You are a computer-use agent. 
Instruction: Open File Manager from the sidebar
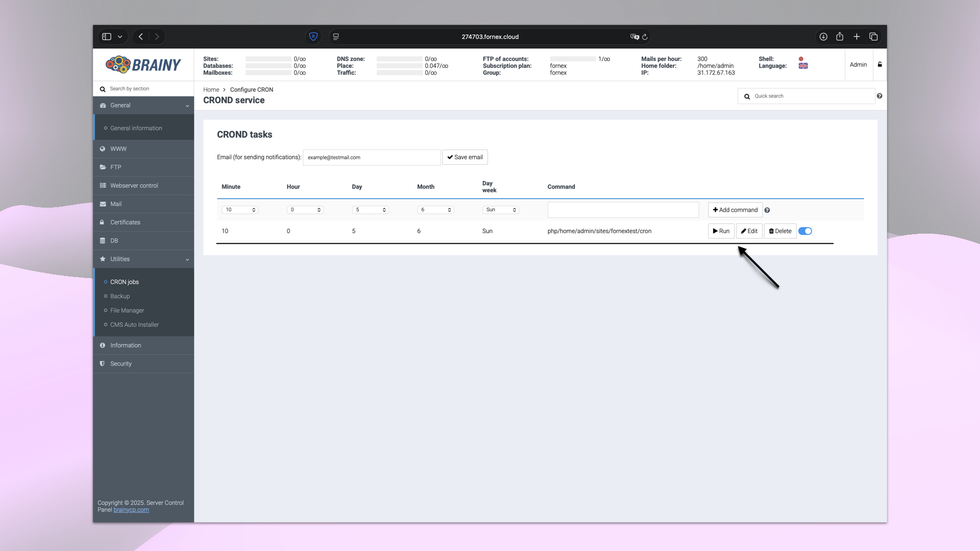coord(127,310)
